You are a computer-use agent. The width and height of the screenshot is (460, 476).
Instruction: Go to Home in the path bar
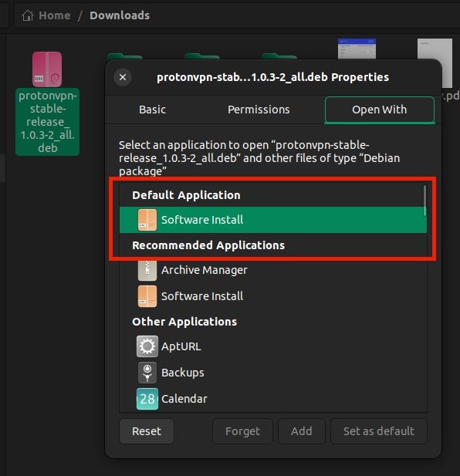point(55,15)
